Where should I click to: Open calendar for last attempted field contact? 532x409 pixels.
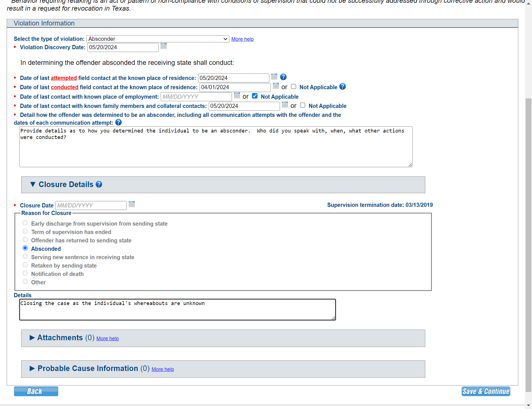pos(274,77)
